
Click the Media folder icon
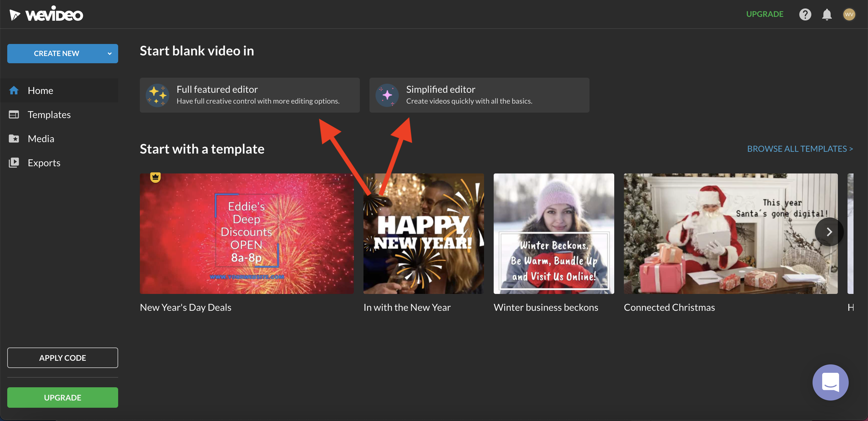(14, 138)
